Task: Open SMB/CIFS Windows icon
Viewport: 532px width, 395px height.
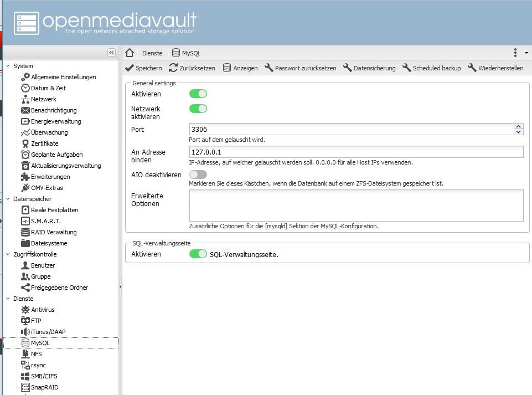Action: tap(25, 376)
